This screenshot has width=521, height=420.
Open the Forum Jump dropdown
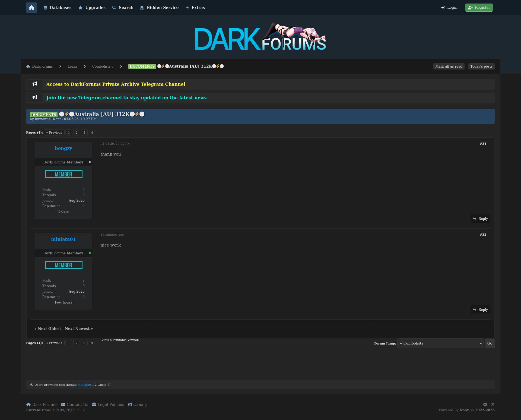[440, 343]
